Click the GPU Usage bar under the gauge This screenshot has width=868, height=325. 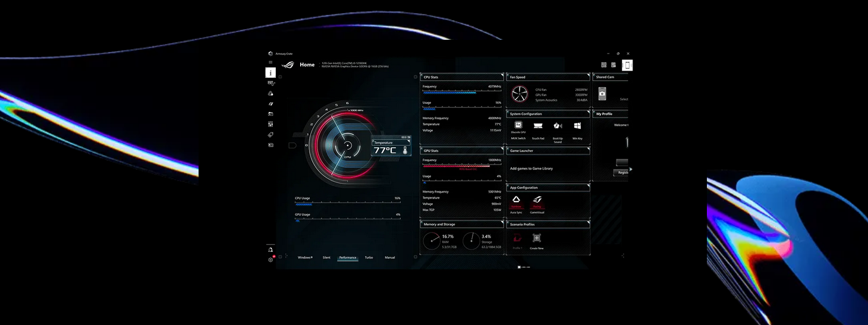pos(347,220)
